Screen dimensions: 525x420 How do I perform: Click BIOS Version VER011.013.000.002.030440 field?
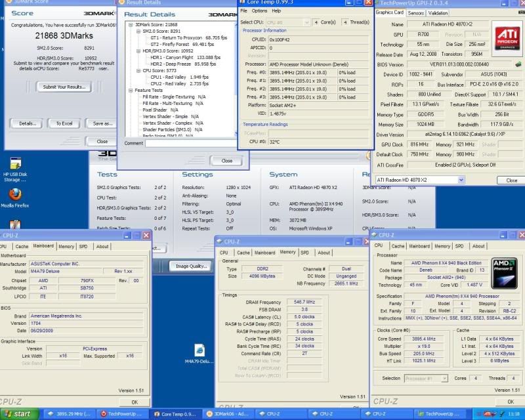459,64
